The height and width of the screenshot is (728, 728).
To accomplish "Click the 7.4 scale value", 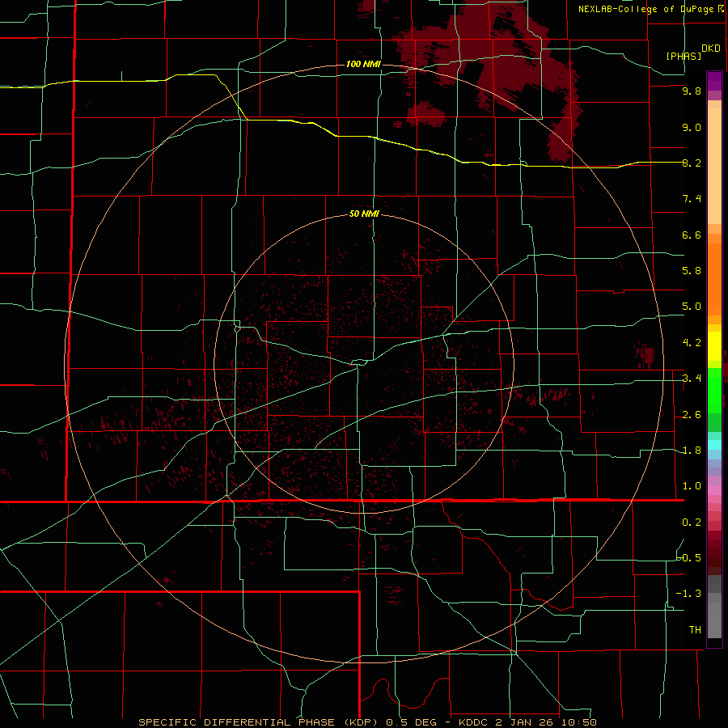I will [692, 199].
